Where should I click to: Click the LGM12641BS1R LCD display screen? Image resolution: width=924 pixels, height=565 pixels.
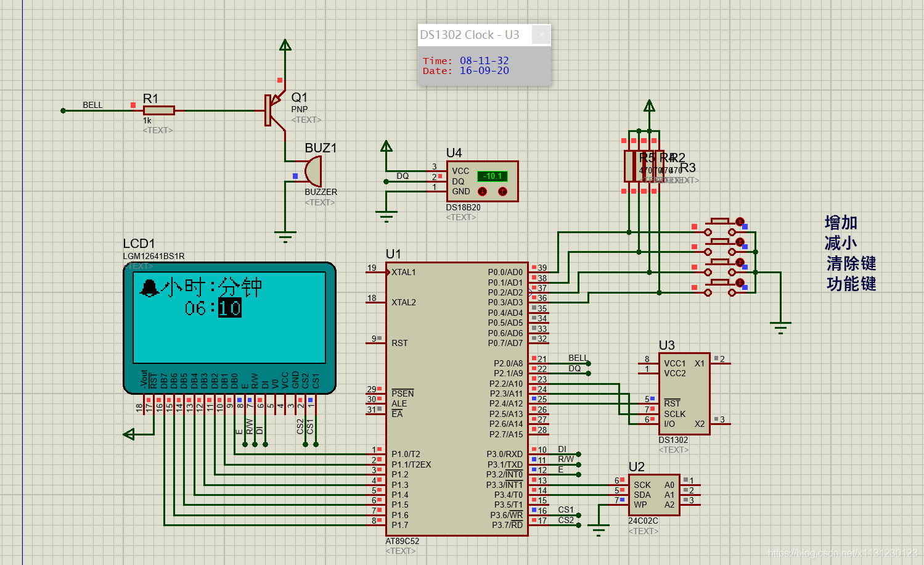229,317
